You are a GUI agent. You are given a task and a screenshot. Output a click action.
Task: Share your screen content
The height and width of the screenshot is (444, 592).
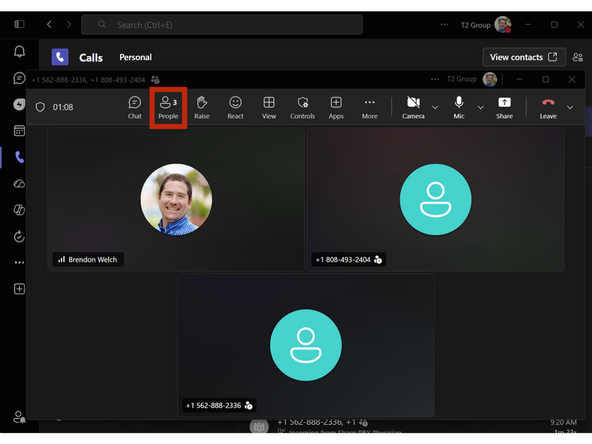pyautogui.click(x=504, y=108)
